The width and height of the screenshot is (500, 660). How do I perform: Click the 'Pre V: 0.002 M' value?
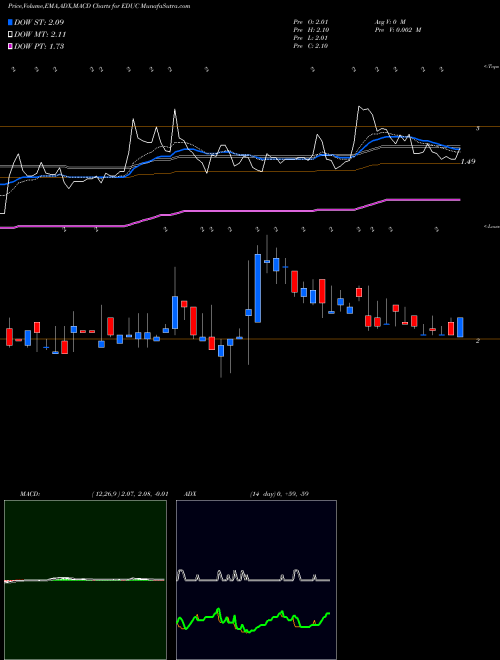(397, 30)
